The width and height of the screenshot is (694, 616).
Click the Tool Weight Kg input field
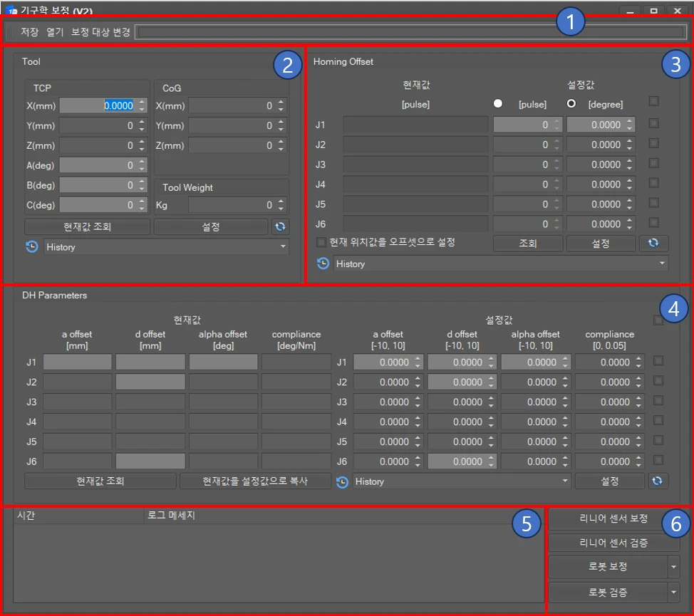(x=232, y=205)
